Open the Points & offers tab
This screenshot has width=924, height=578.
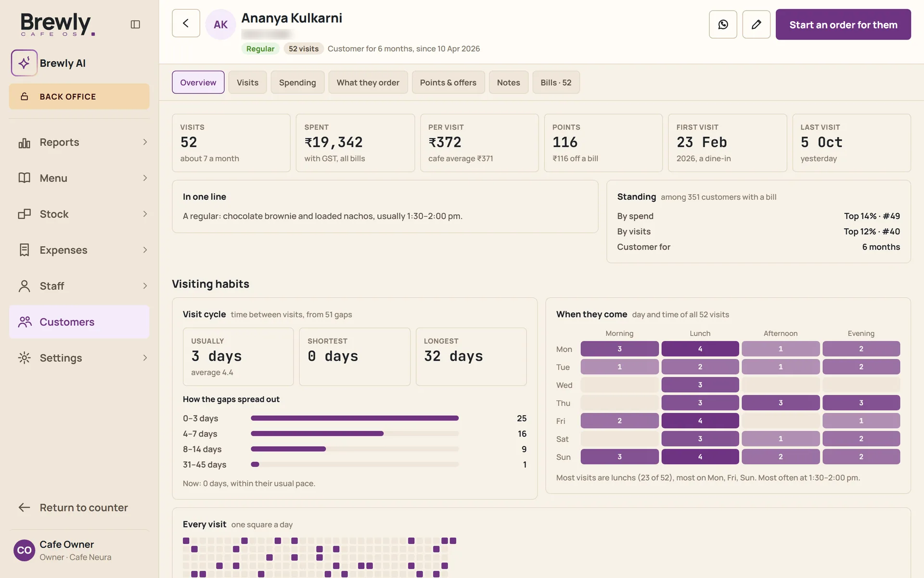448,82
